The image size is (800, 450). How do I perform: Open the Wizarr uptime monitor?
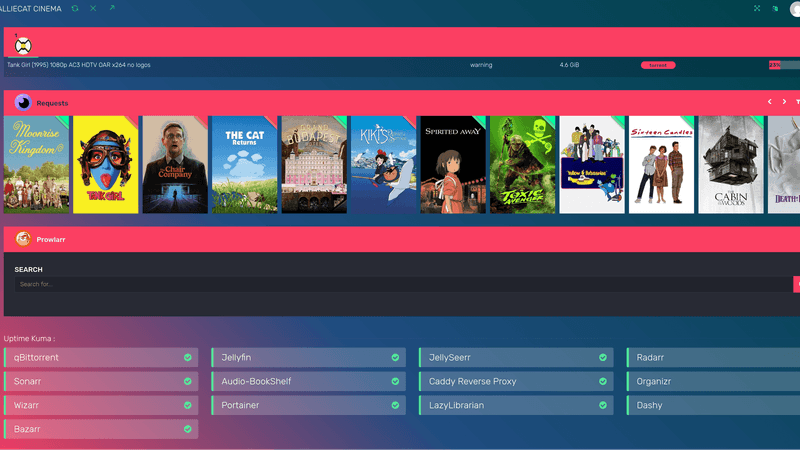[101, 406]
